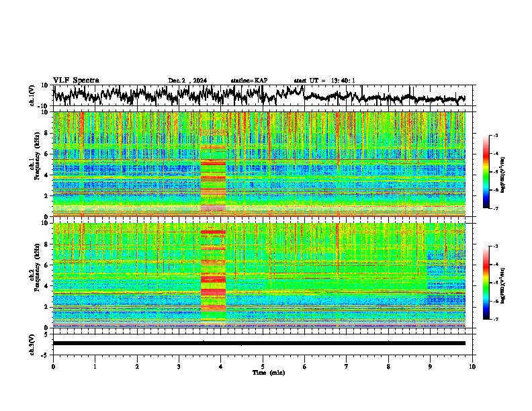Click the "6" kHz tick on ch.1 spectrogram
The height and width of the screenshot is (411, 532).
46,154
